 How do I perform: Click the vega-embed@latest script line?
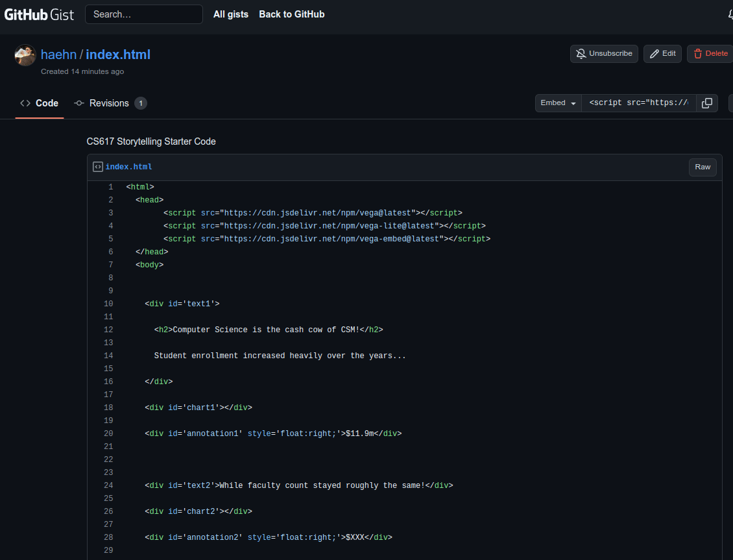tap(327, 239)
